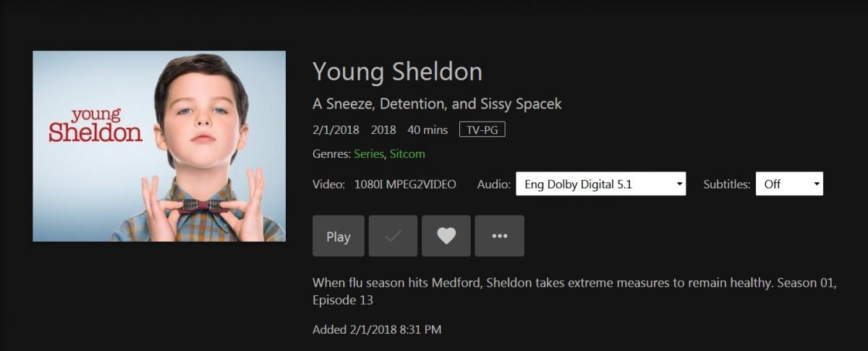The image size is (868, 351).
Task: Click the Added 2/1/2018 8:31 PM text
Action: tap(377, 330)
